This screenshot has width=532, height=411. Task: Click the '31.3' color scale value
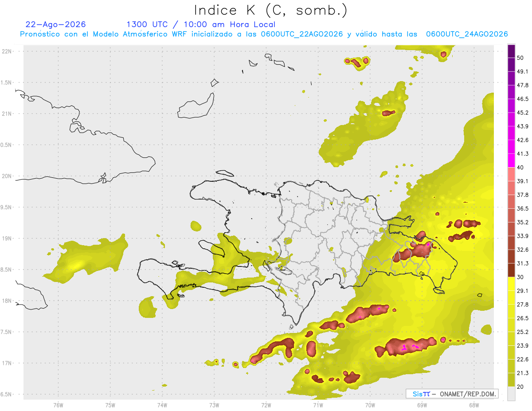(x=523, y=264)
